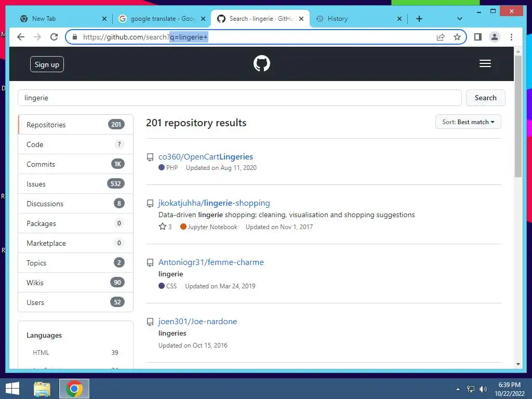Close the New Tab tab

pyautogui.click(x=104, y=19)
